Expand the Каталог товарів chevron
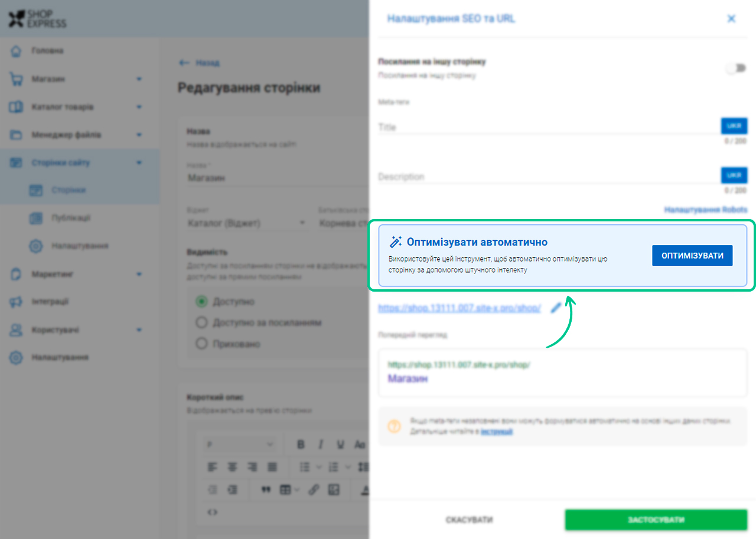The image size is (756, 539). pos(139,107)
